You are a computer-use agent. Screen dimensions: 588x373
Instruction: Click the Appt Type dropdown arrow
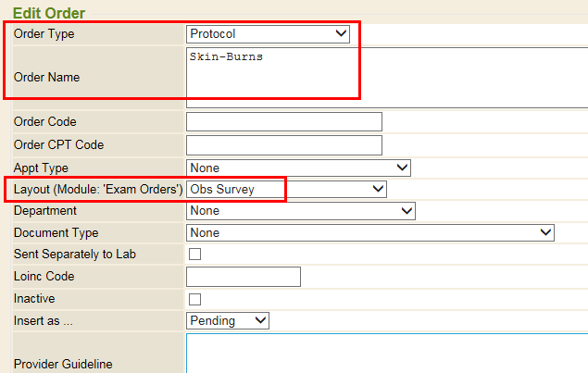pyautogui.click(x=402, y=168)
